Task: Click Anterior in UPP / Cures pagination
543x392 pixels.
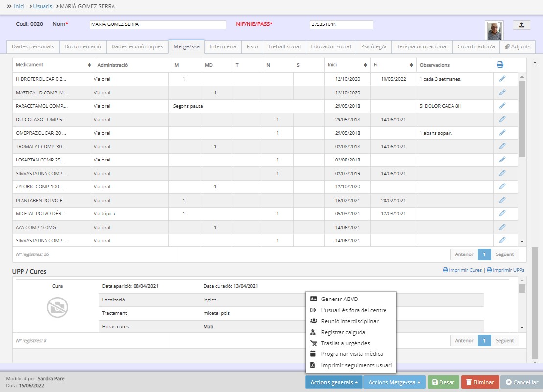Action: pyautogui.click(x=464, y=341)
